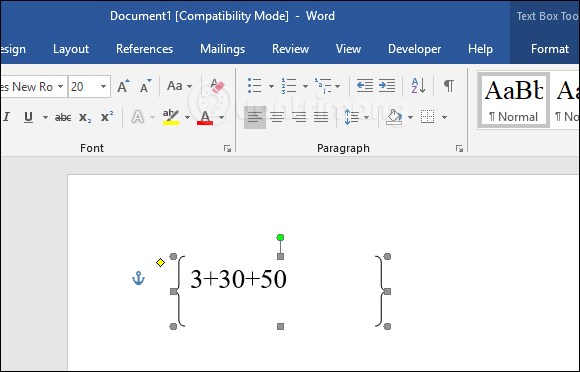This screenshot has height=372, width=580.
Task: Click the Clear All Formatting eraser icon
Action: tap(217, 86)
